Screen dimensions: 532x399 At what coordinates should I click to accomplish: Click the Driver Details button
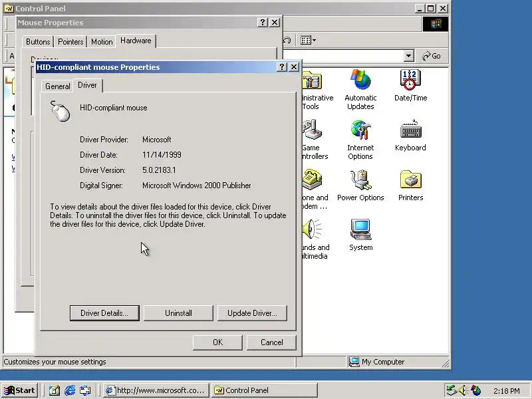(x=104, y=313)
